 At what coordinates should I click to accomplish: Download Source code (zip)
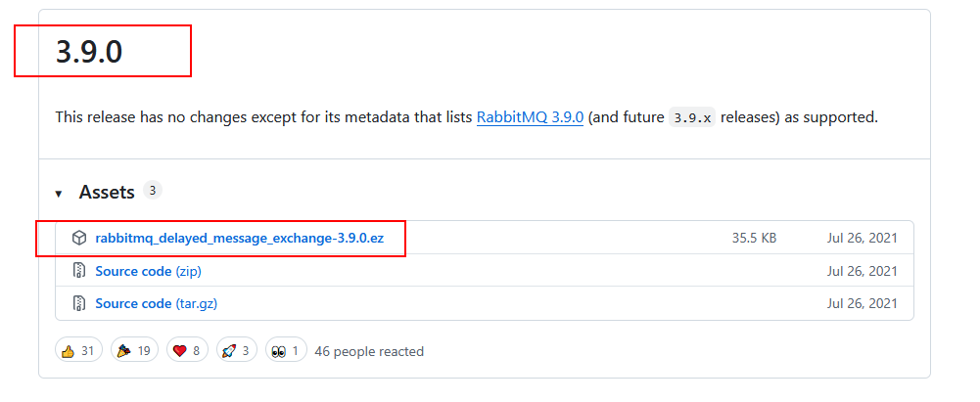pos(148,271)
